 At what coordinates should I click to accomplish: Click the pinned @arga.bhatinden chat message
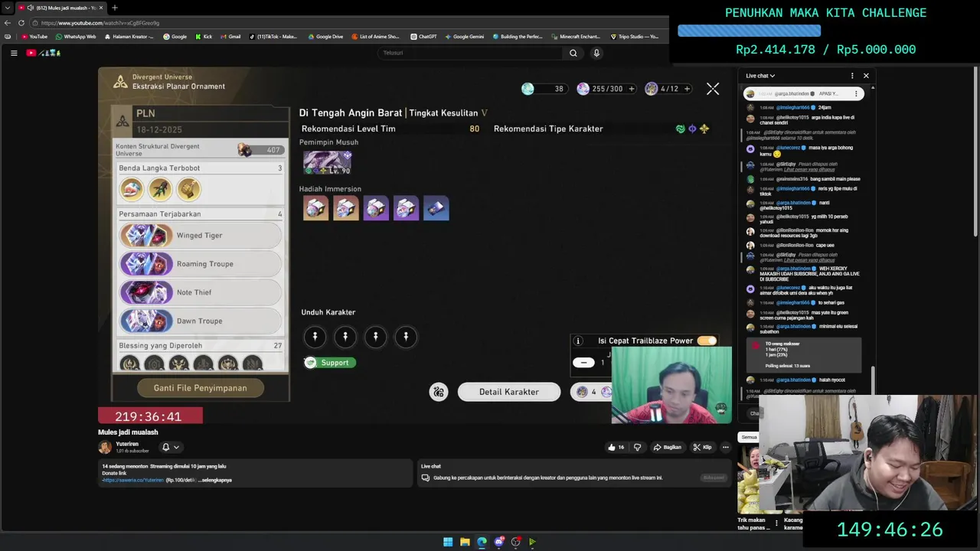coord(804,94)
